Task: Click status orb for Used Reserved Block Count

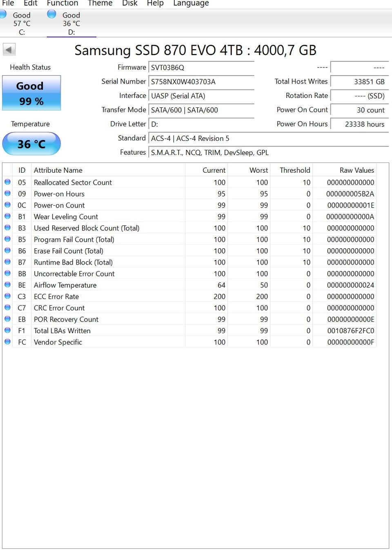Action: point(7,228)
